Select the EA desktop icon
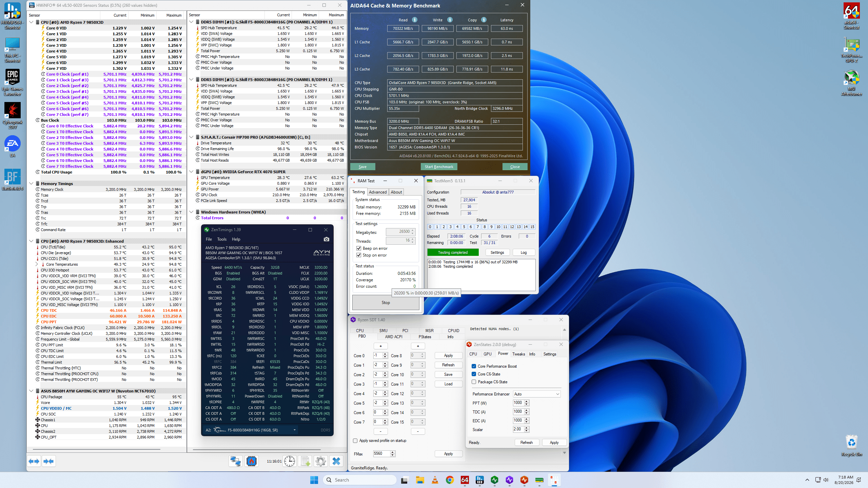The image size is (868, 488). point(13,146)
